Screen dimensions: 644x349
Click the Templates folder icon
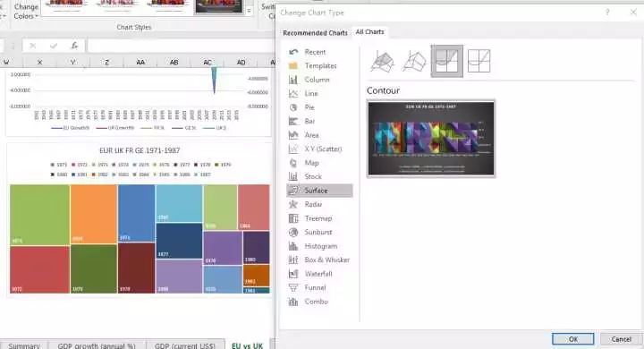[293, 65]
